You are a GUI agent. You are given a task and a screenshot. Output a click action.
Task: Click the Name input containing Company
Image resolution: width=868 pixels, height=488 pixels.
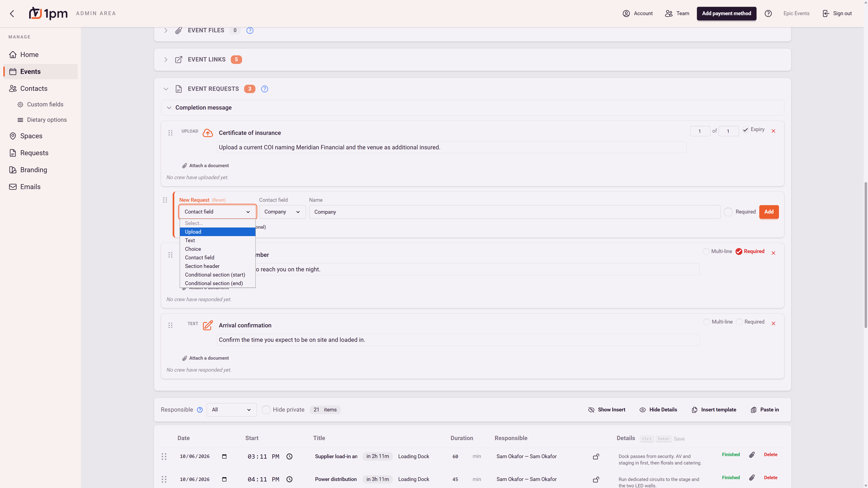[514, 212]
